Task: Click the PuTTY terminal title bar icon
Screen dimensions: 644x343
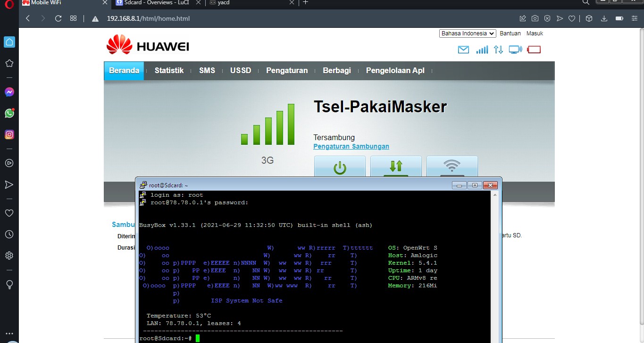Action: 143,185
